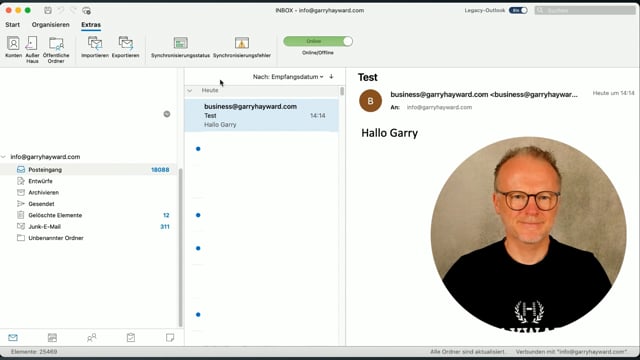Click the folder pane scrollbar
Viewport: 640px width, 360px height.
pos(180,247)
